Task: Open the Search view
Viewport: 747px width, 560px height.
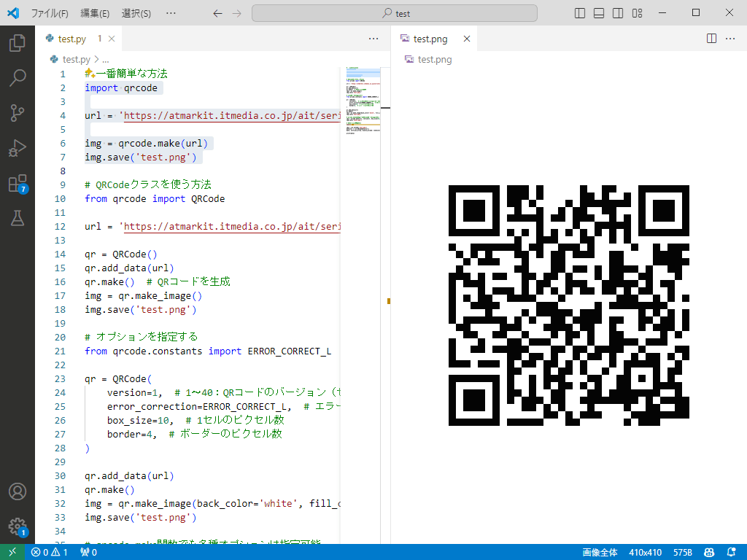Action: point(18,77)
